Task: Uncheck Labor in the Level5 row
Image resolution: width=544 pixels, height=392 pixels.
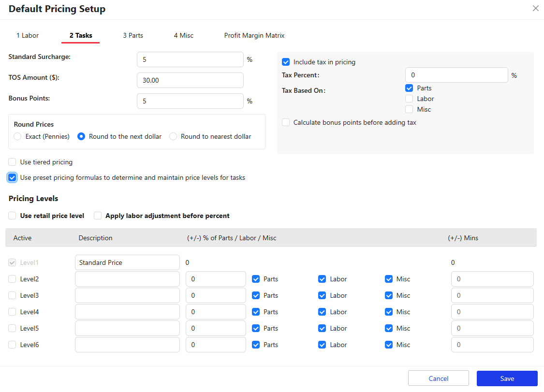Action: click(323, 328)
